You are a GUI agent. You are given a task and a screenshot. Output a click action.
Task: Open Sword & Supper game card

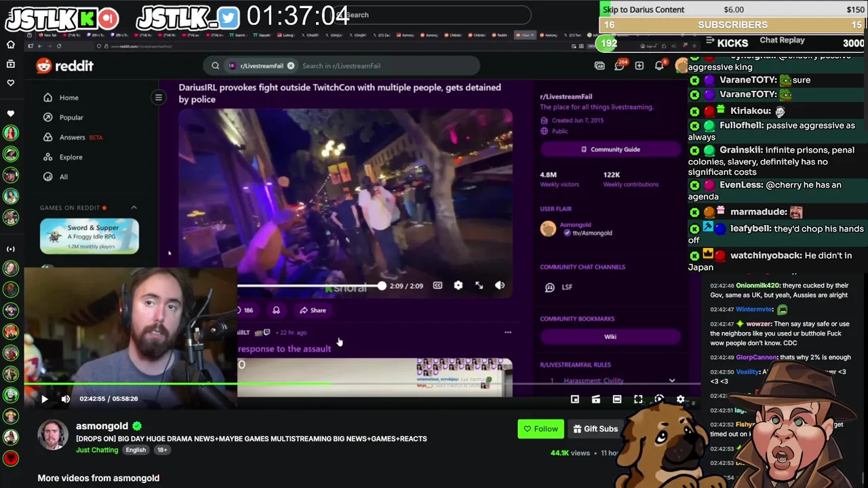[x=90, y=236]
